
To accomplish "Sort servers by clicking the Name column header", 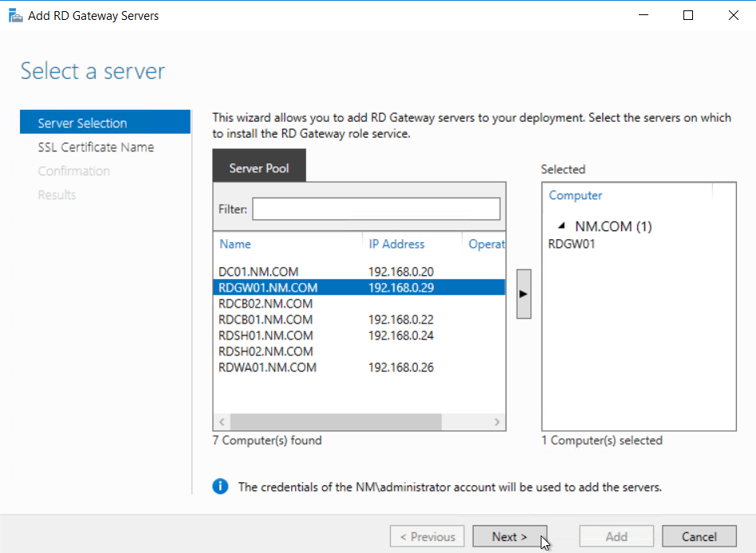I will [x=234, y=244].
